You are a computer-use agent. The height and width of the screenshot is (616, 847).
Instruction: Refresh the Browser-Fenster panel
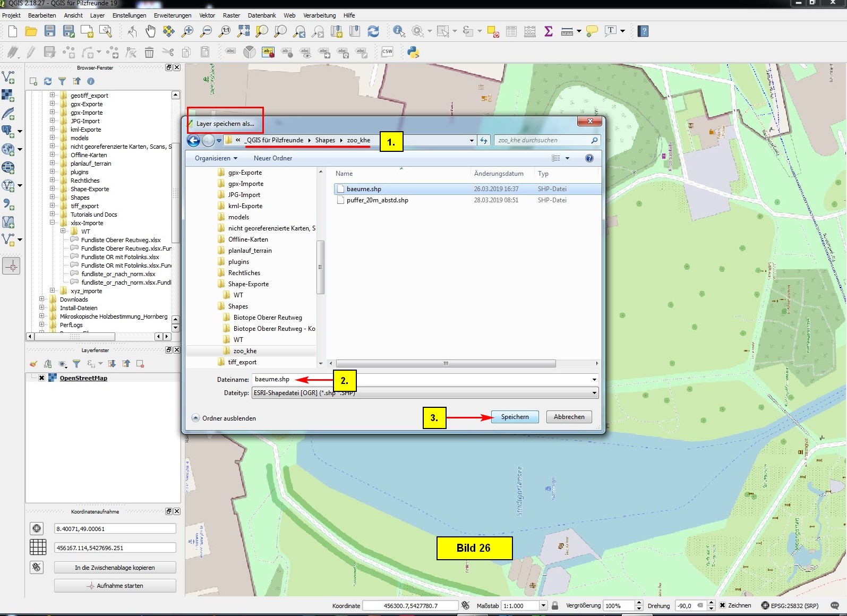point(48,81)
